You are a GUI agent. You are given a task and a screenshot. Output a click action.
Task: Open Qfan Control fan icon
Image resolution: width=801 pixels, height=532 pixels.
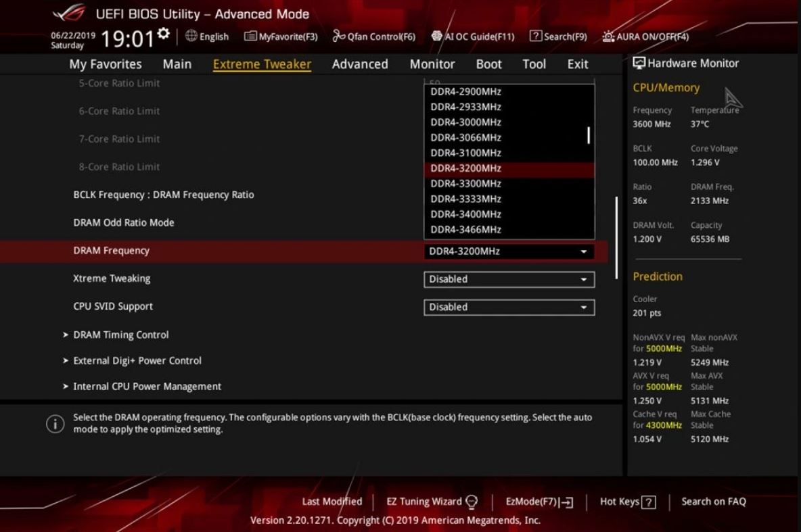coord(339,36)
